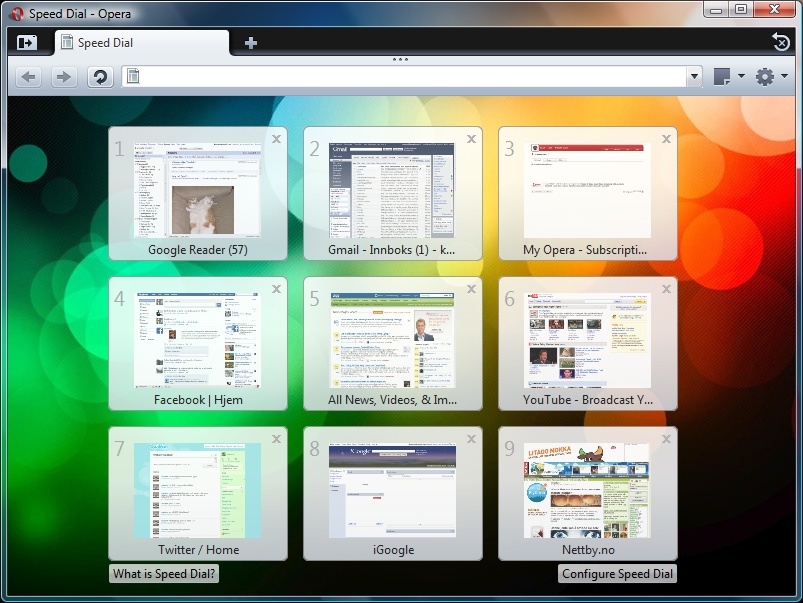Click the 'All News, Videos, & Im...' label
Viewport: 803px width, 603px height.
(x=392, y=400)
